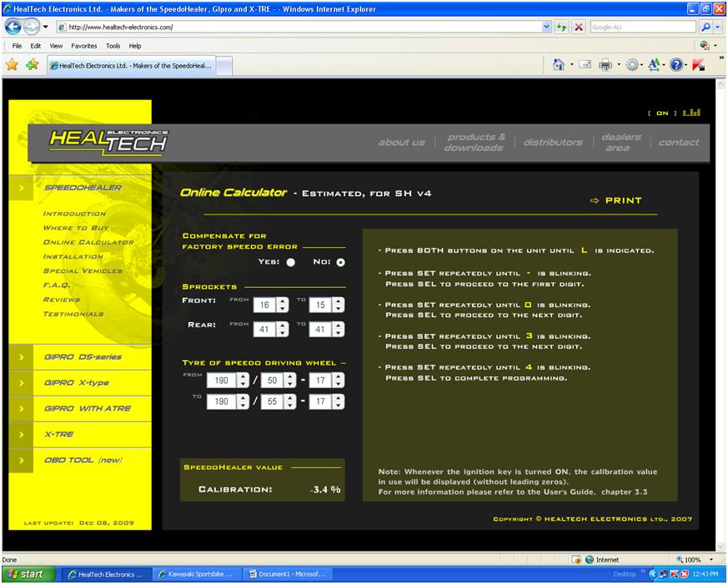Open the Tools menu
This screenshot has width=728, height=585.
click(x=113, y=46)
